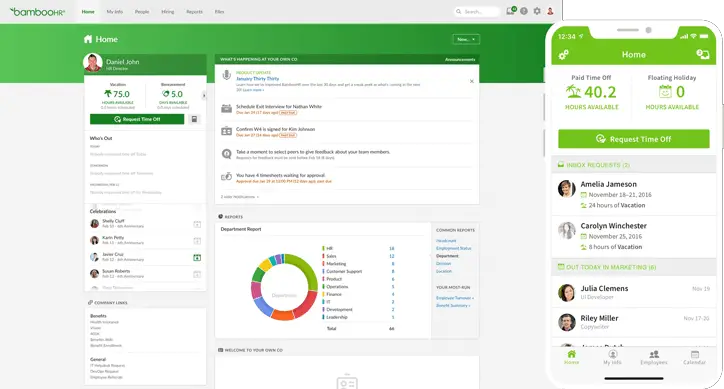
Task: Open the Benefit Summary report link
Action: (x=453, y=305)
